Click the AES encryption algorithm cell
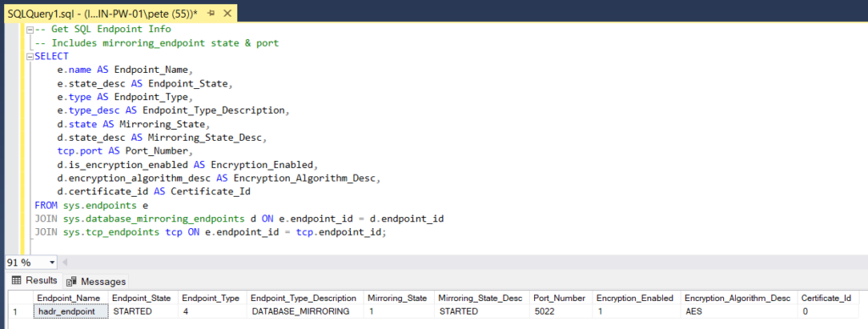The height and width of the screenshot is (329, 868). (x=739, y=311)
